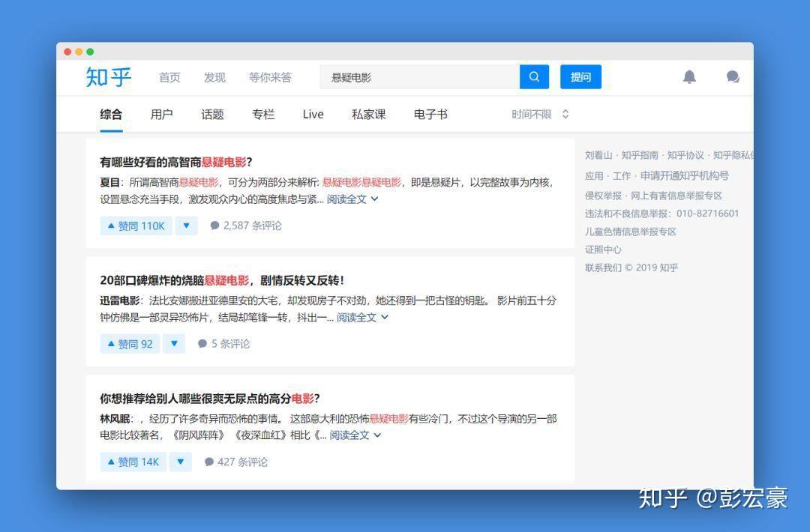Image resolution: width=810 pixels, height=532 pixels.
Task: Switch to the 用户 tab
Action: 162,114
